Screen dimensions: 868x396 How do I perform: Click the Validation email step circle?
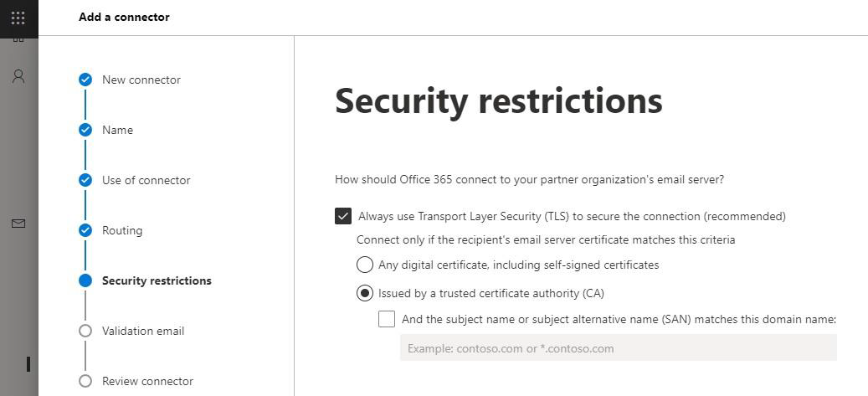pos(85,331)
